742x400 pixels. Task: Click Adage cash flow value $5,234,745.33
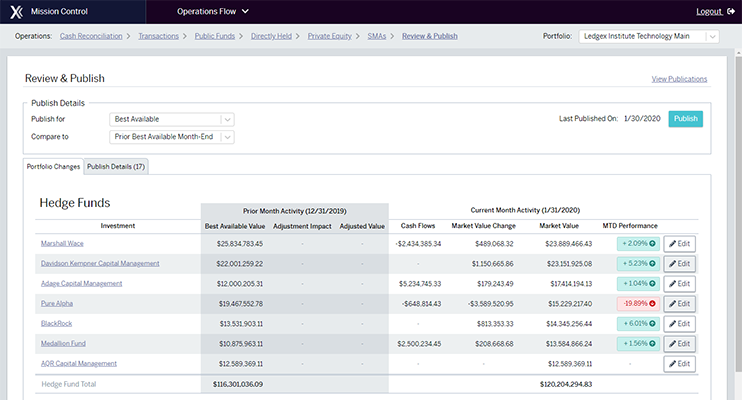click(x=420, y=284)
